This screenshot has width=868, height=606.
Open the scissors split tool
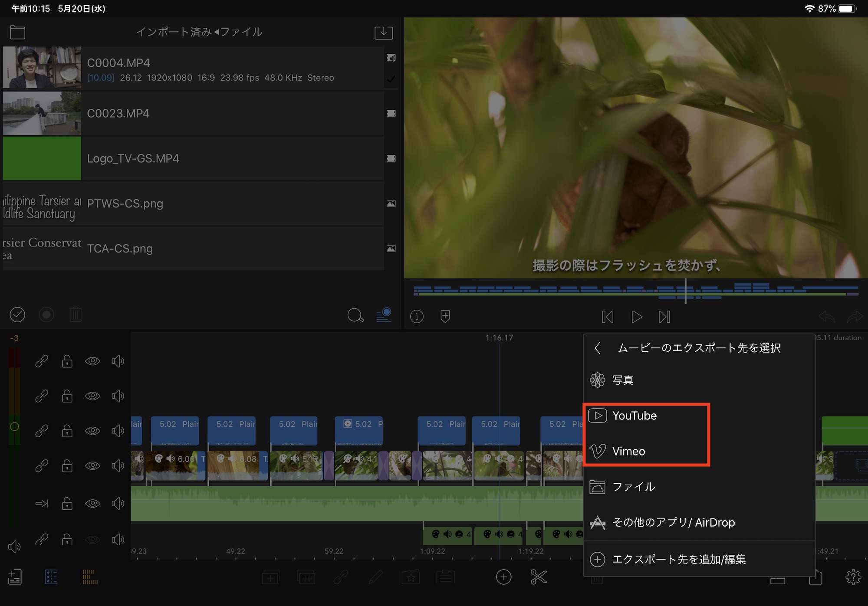539,577
